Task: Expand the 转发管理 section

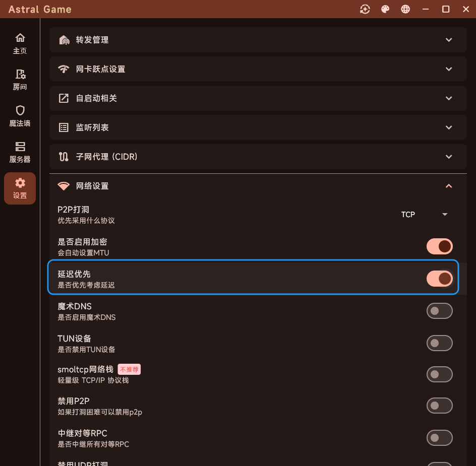Action: [258, 40]
